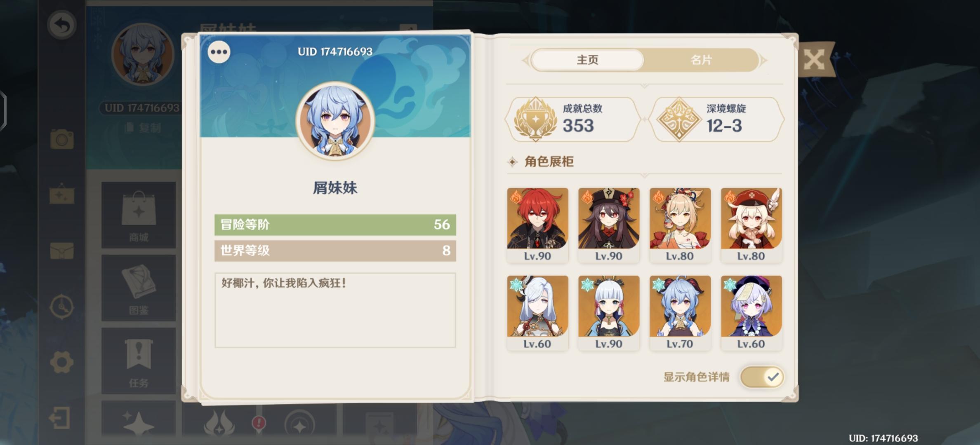Screen dimensions: 980x445
Task: Close the profile book with the X
Action: click(x=814, y=60)
